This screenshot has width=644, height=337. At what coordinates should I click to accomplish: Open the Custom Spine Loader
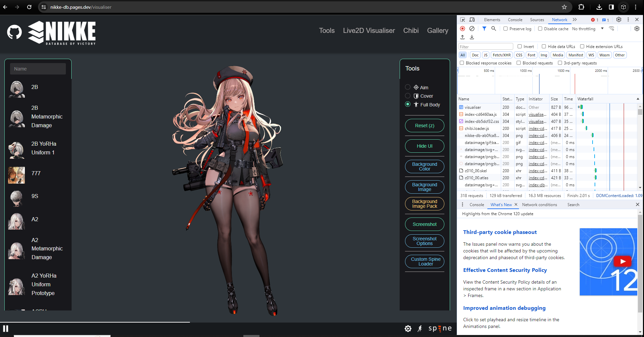tap(425, 261)
